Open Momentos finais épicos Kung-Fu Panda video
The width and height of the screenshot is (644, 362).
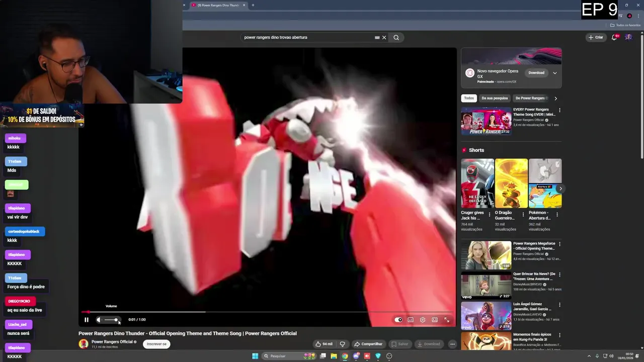[486, 341]
